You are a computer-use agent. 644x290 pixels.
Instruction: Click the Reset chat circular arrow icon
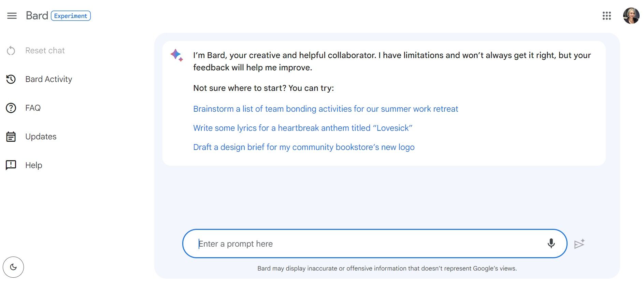11,51
